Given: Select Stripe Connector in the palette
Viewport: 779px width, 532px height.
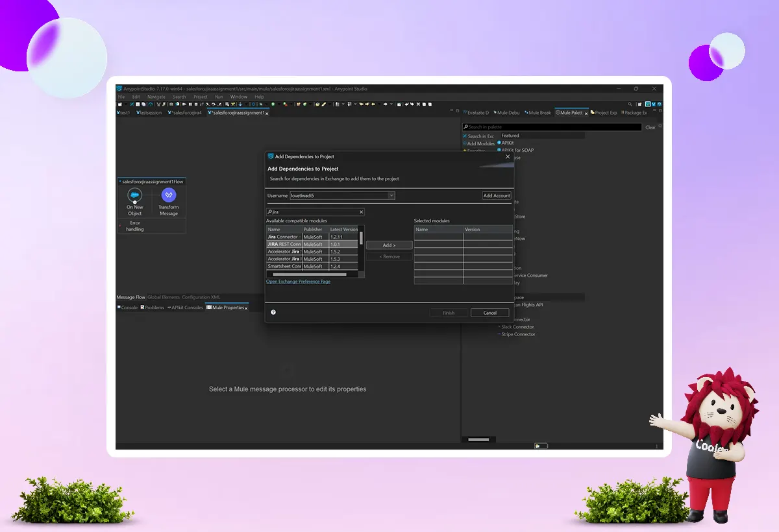Looking at the screenshot, I should coord(518,334).
